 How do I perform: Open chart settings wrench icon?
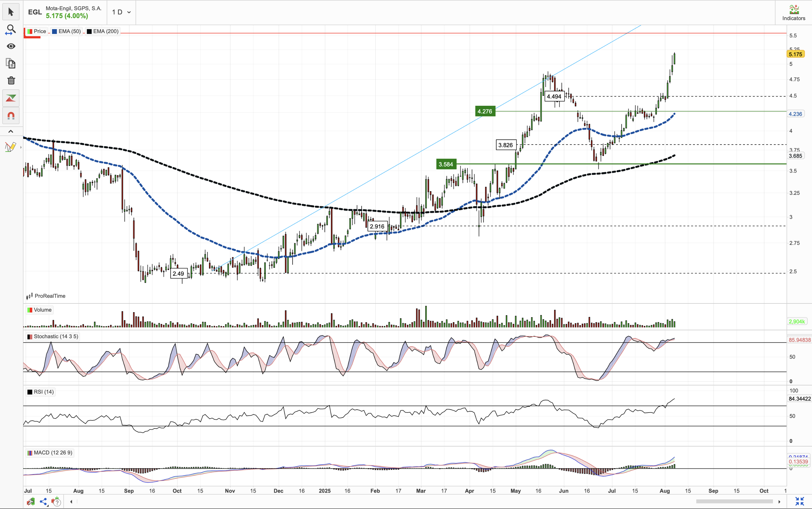pyautogui.click(x=31, y=502)
